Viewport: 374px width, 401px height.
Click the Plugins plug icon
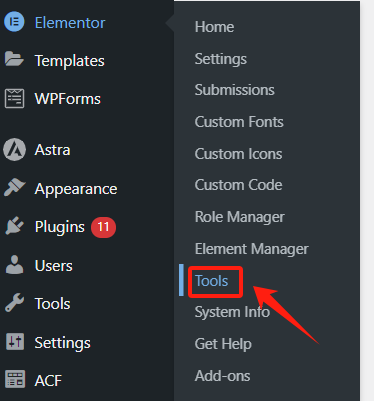[x=14, y=226]
